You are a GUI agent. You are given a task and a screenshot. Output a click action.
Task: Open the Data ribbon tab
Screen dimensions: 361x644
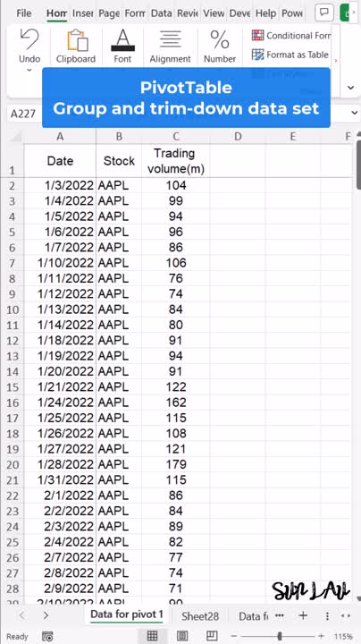(161, 13)
